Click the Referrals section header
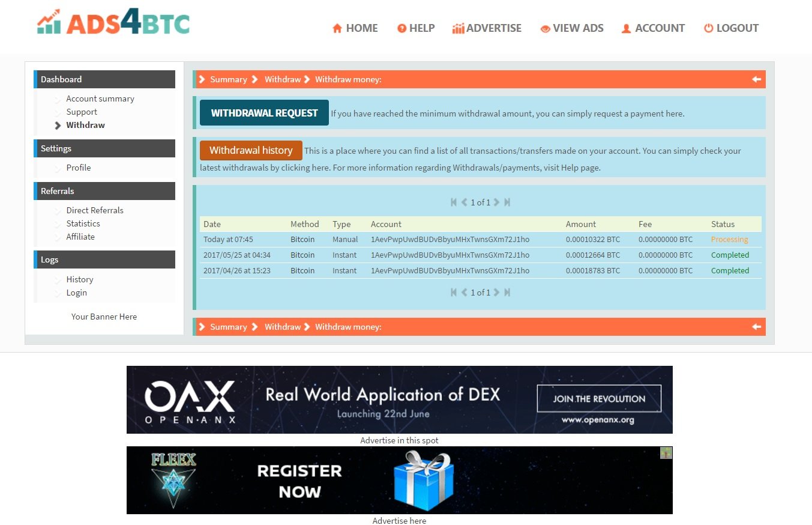 coord(104,191)
